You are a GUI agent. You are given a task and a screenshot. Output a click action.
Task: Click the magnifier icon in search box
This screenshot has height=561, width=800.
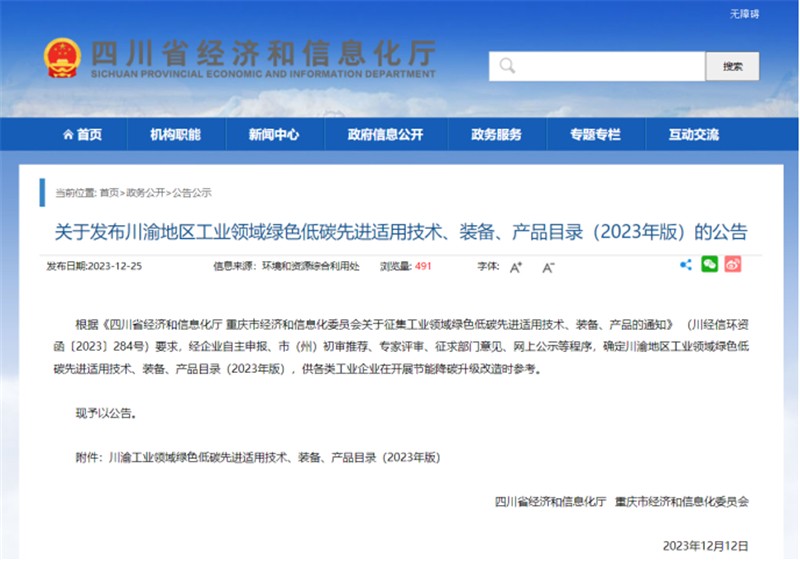coord(507,67)
